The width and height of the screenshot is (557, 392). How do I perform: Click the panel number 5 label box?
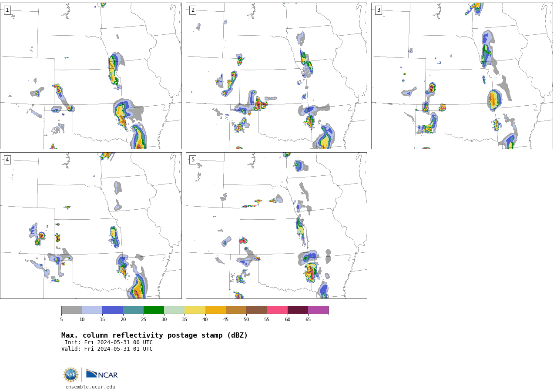tap(193, 160)
